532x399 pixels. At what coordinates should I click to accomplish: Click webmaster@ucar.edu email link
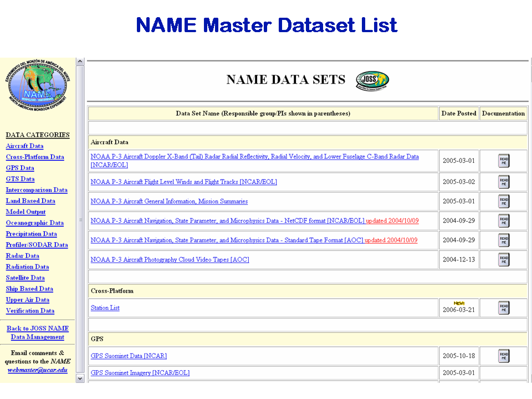37,370
